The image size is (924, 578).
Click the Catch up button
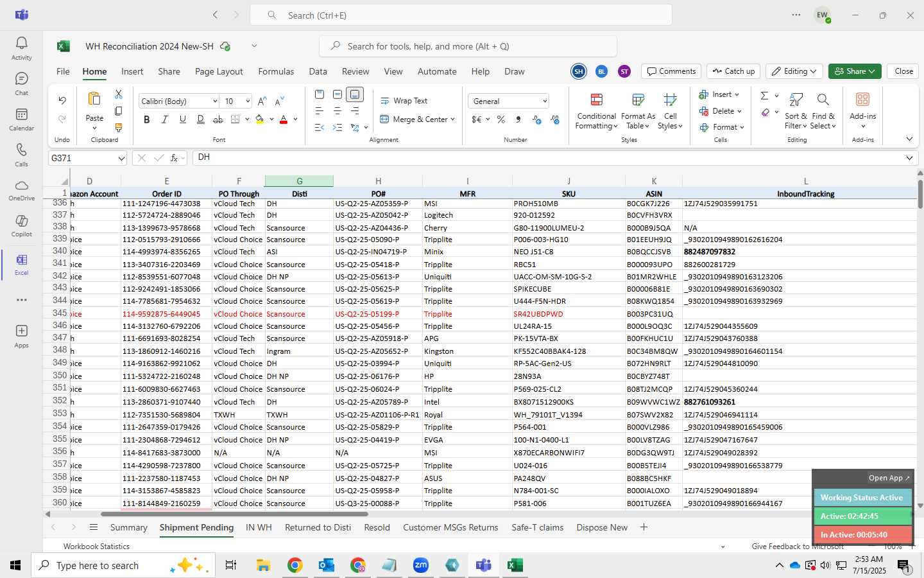[733, 71]
